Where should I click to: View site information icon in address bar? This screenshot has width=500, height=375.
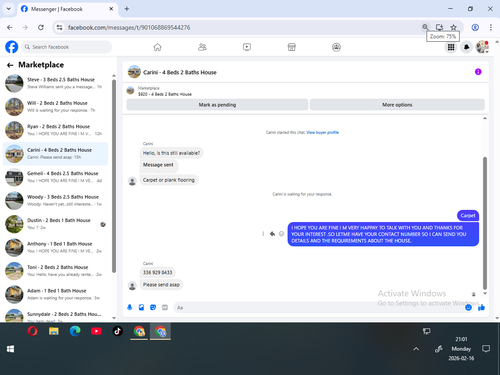(x=59, y=27)
